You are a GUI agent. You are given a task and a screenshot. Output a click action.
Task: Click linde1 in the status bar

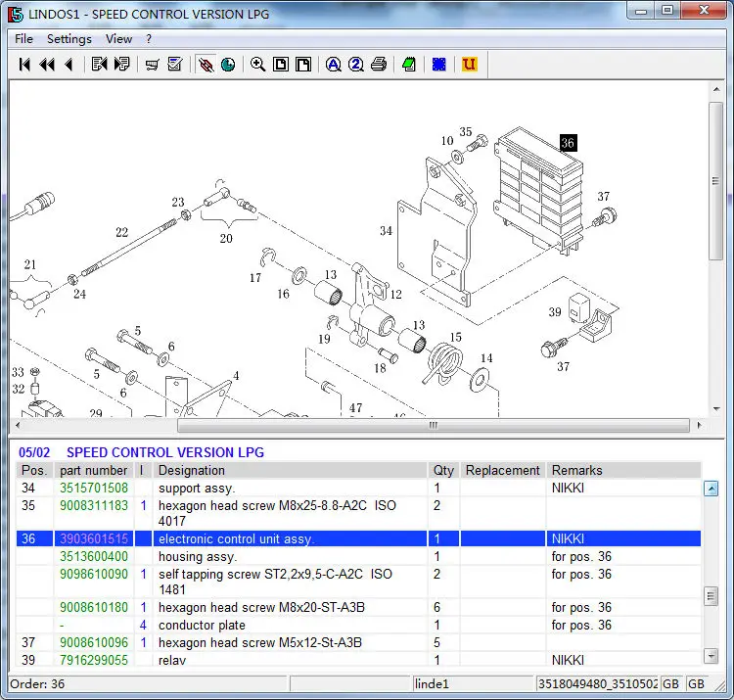coord(432,684)
